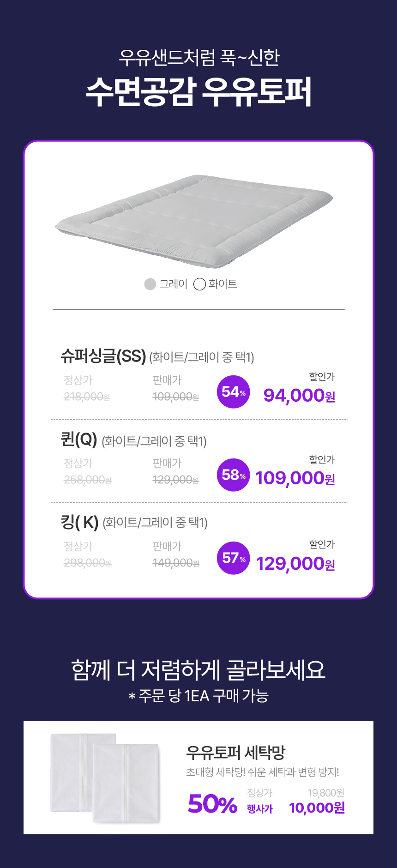Select the 킹(K) size option title
Screen dimensions: 397x868
[80, 522]
